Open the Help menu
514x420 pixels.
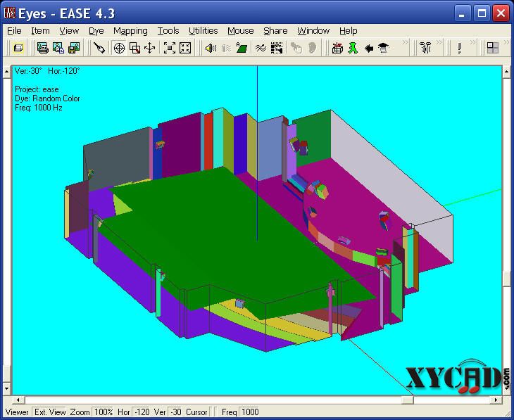(348, 31)
